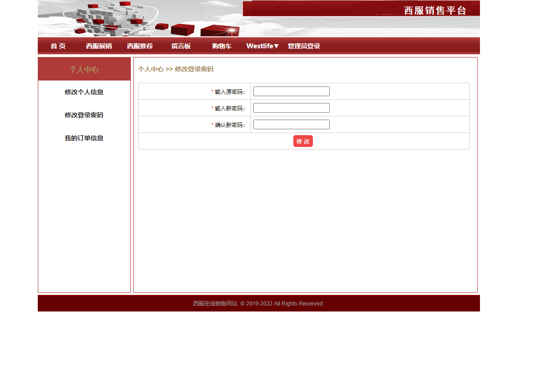Activate the 确认新密码 confirmation input
The height and width of the screenshot is (392, 538).
(291, 124)
